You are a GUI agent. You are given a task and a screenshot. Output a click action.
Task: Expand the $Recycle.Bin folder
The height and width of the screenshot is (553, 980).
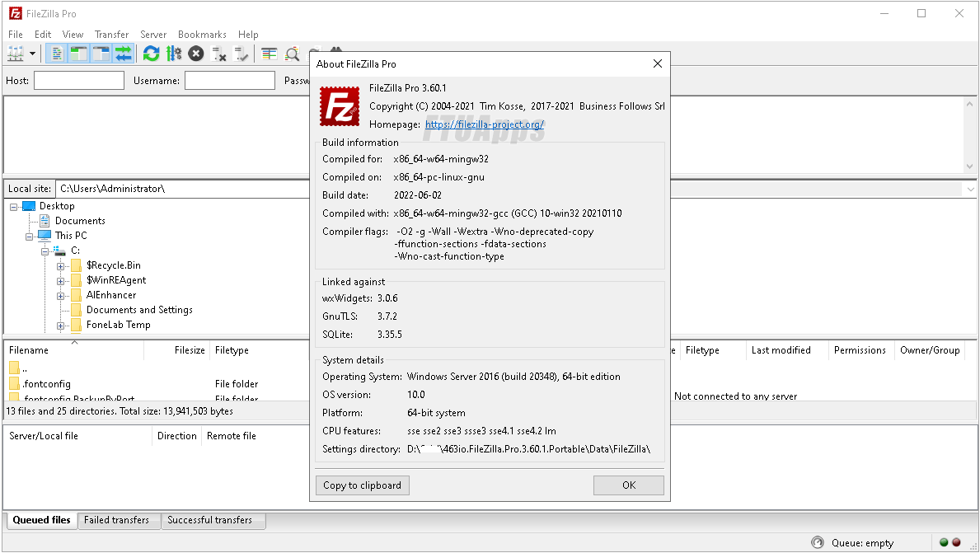(61, 266)
